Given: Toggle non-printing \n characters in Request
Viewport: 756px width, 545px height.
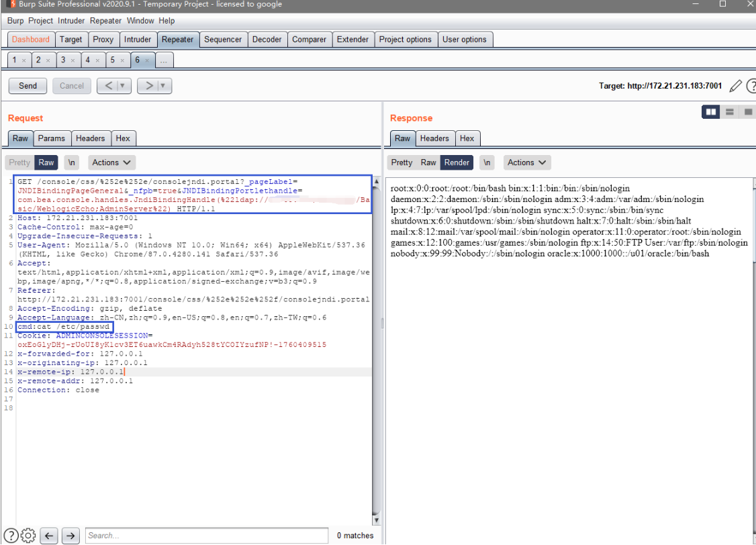Looking at the screenshot, I should tap(71, 162).
